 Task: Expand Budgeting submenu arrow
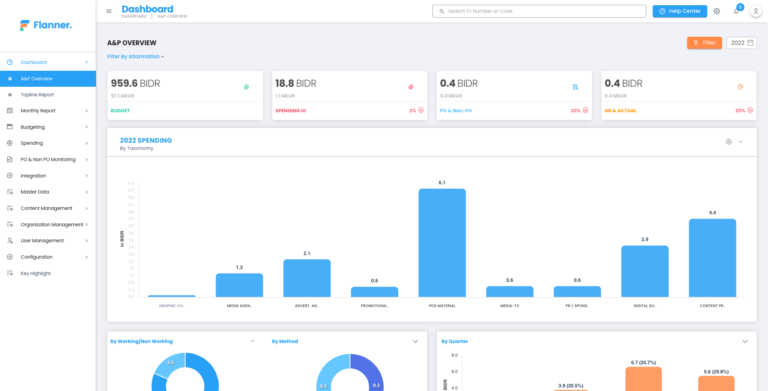click(87, 127)
